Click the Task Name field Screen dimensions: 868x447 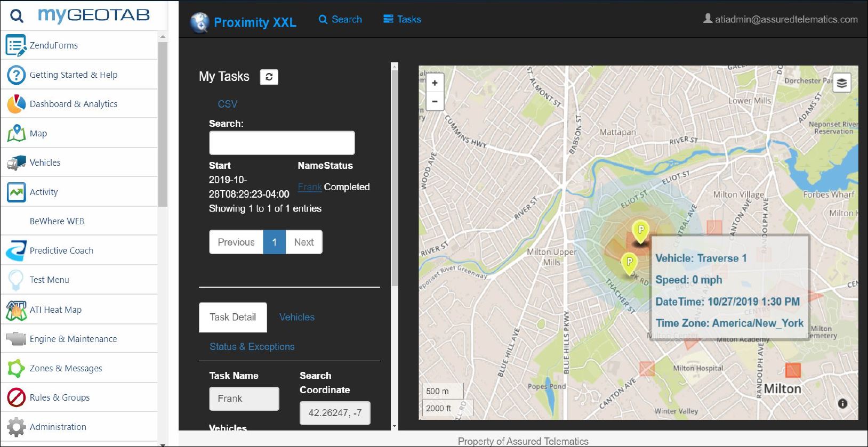[244, 399]
